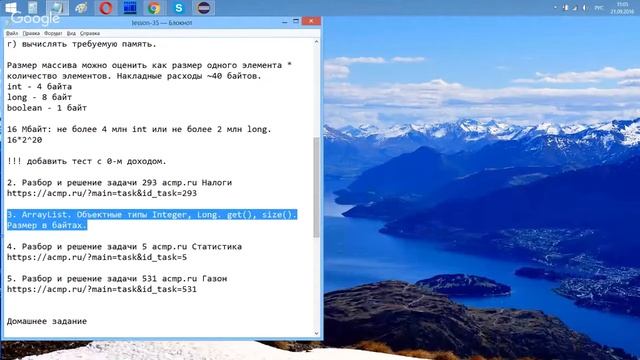The image size is (640, 360).
Task: Click the line '16*2^20'
Action: 24,140
